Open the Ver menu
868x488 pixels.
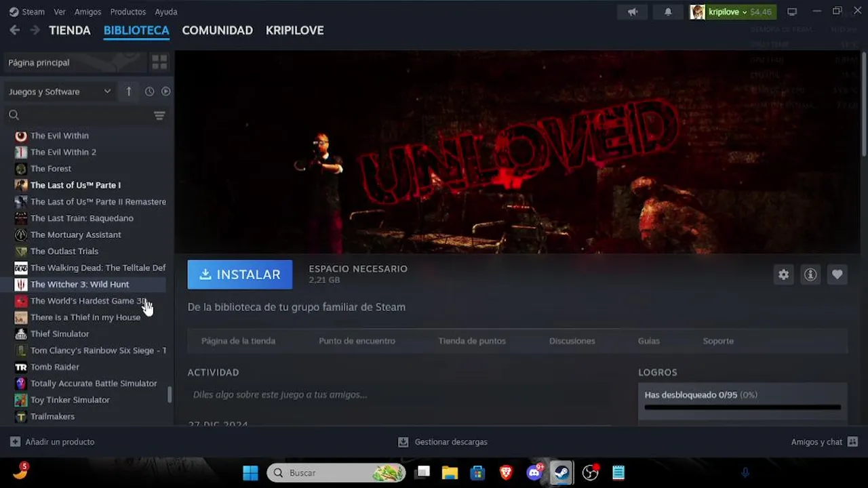(60, 12)
